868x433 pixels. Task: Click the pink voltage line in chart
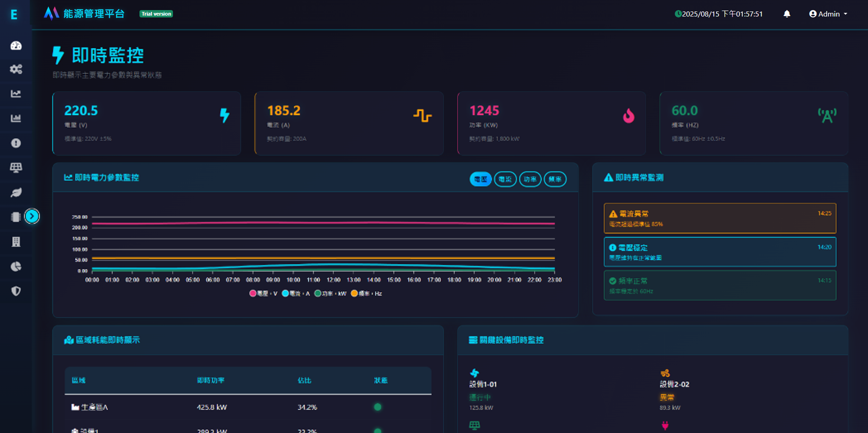pyautogui.click(x=323, y=223)
